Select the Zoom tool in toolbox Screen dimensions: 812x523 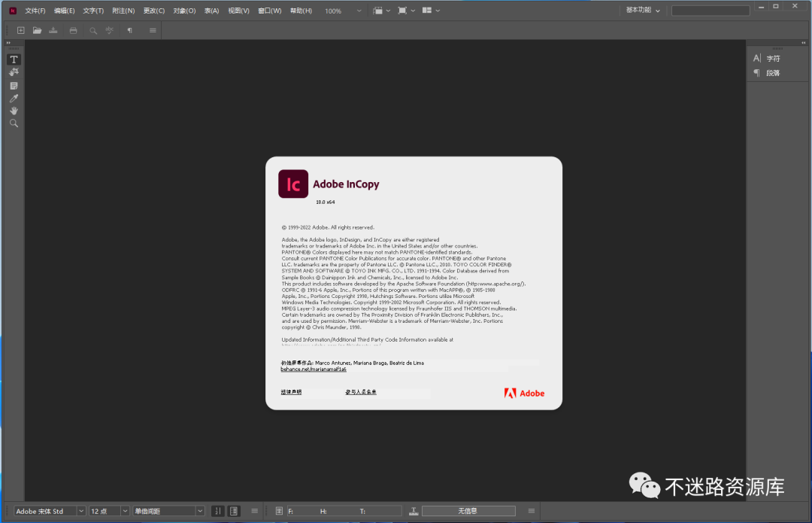(14, 123)
